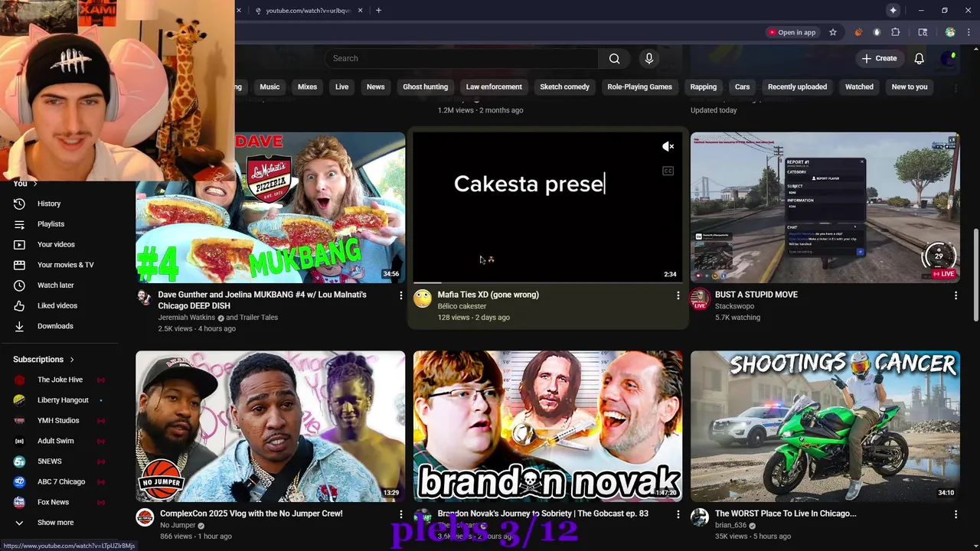Screen dimensions: 980x551
Task: Select the Law enforcement chip
Action: (494, 87)
